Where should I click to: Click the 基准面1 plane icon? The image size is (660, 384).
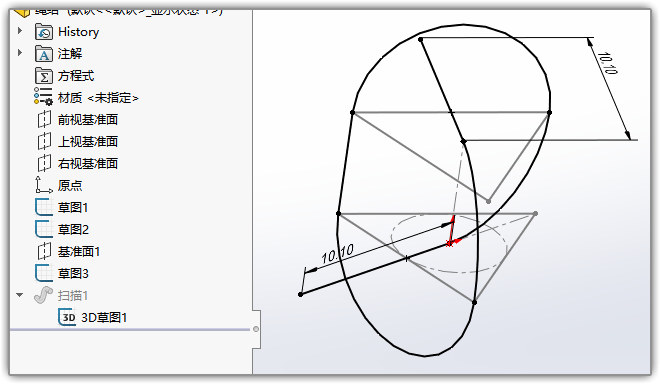44,251
